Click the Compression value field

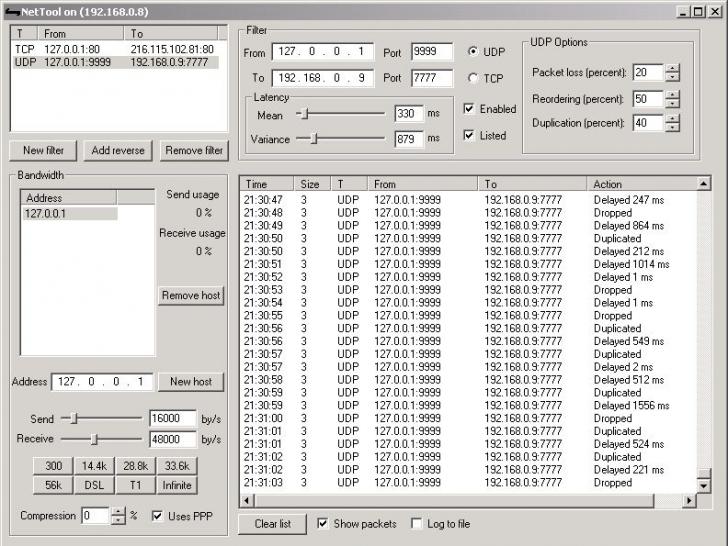97,516
